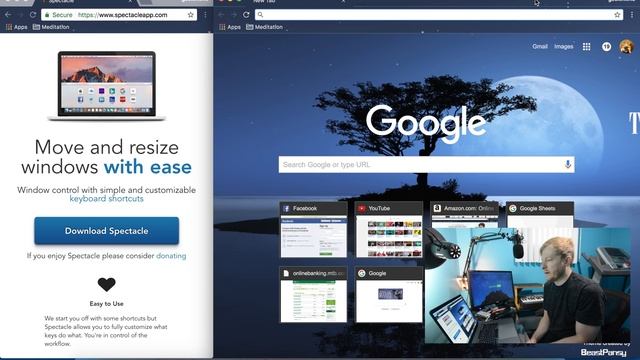Bookmark spectacleapp.com with the star icon

coord(191,15)
